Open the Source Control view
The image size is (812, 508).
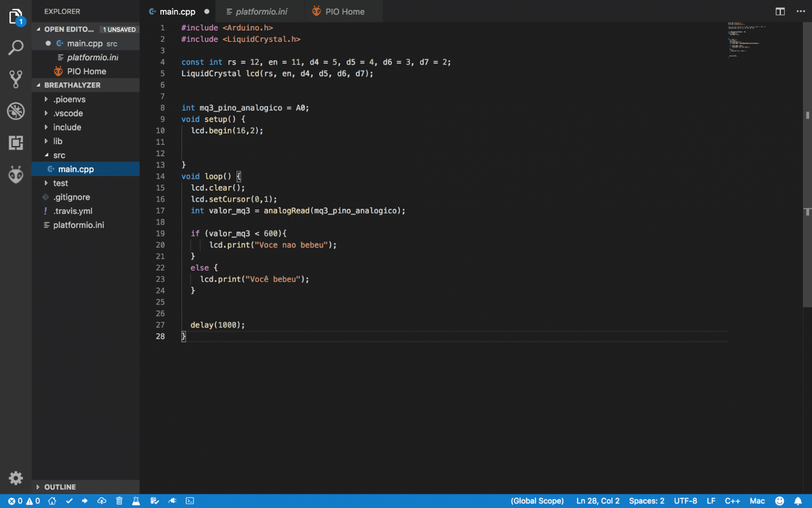(16, 79)
